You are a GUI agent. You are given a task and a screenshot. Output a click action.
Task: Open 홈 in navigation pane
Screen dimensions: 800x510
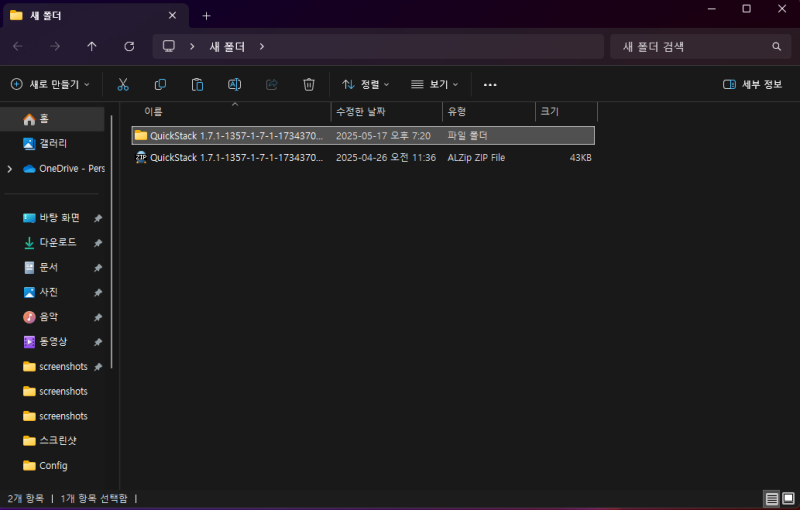[53, 119]
